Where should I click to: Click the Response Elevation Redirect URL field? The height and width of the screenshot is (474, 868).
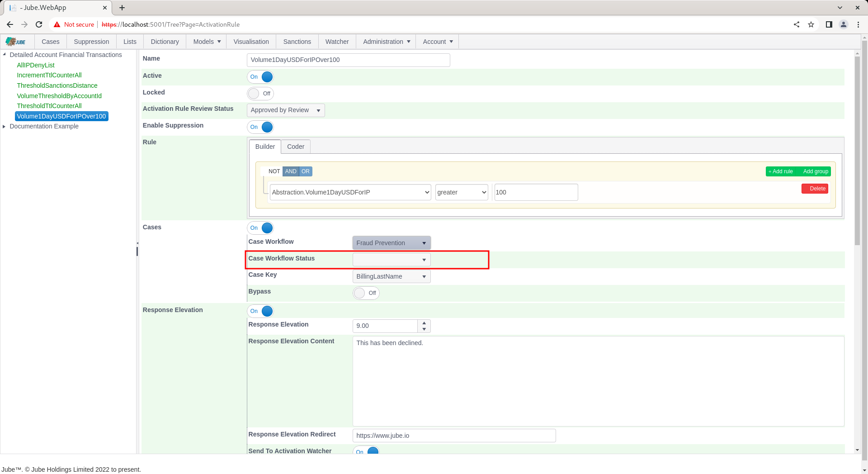[454, 436]
